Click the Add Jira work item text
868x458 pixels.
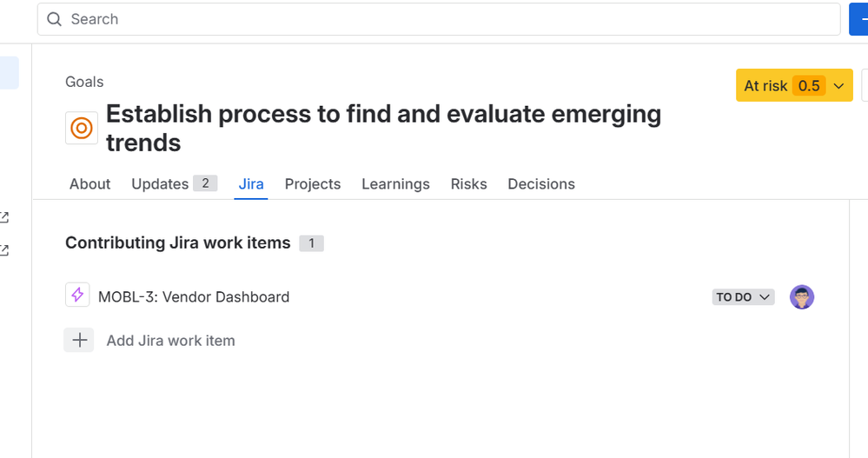(x=170, y=341)
